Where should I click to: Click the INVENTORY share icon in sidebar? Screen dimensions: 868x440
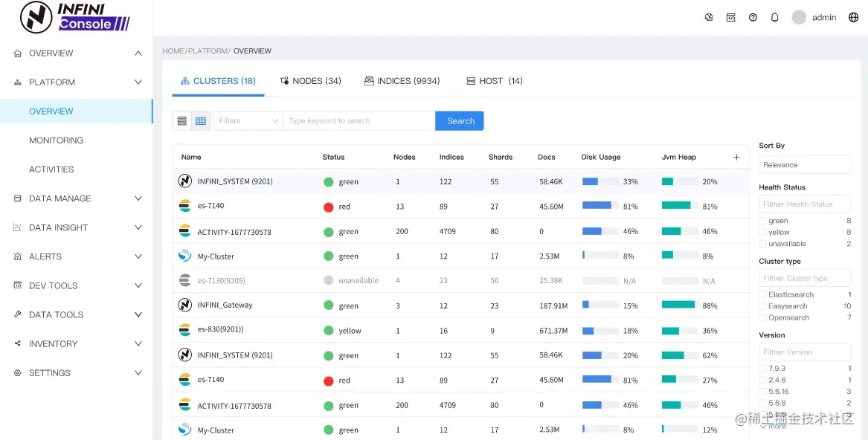click(18, 343)
